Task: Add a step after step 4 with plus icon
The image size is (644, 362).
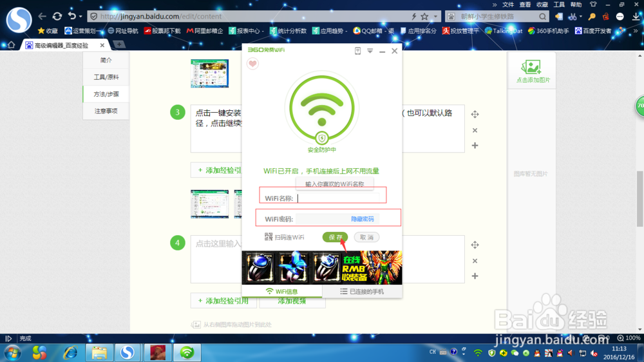Action: pos(475,276)
